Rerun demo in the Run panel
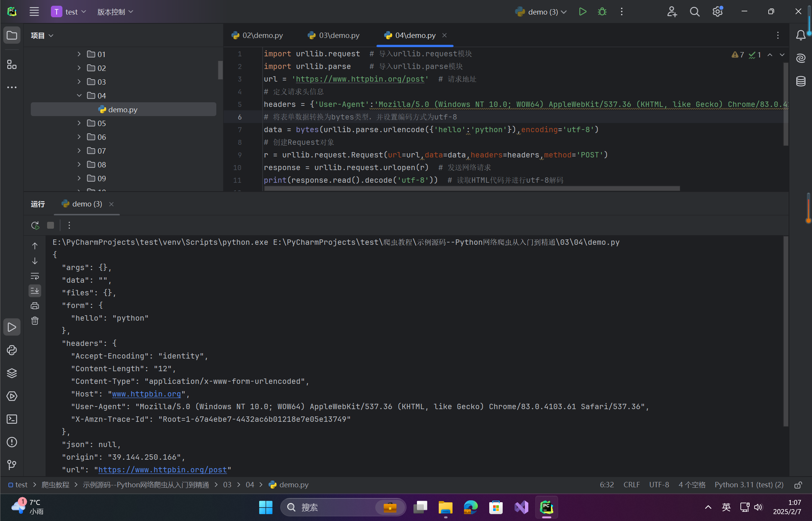The width and height of the screenshot is (812, 521). point(35,225)
